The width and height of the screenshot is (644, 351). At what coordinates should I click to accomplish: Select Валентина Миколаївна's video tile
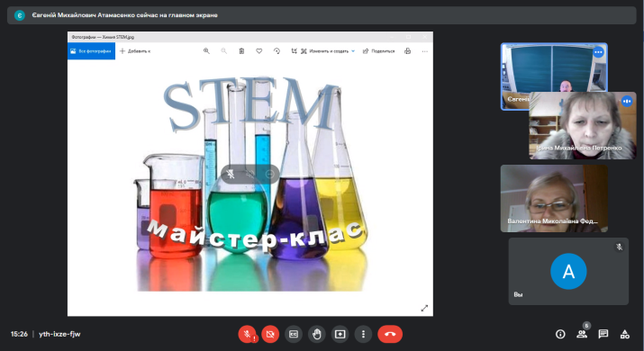pyautogui.click(x=554, y=199)
